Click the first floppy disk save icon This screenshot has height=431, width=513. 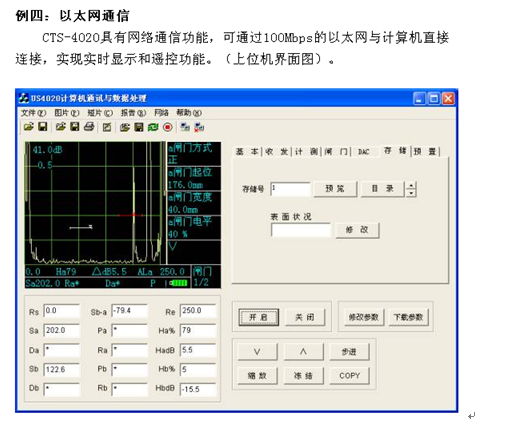43,127
